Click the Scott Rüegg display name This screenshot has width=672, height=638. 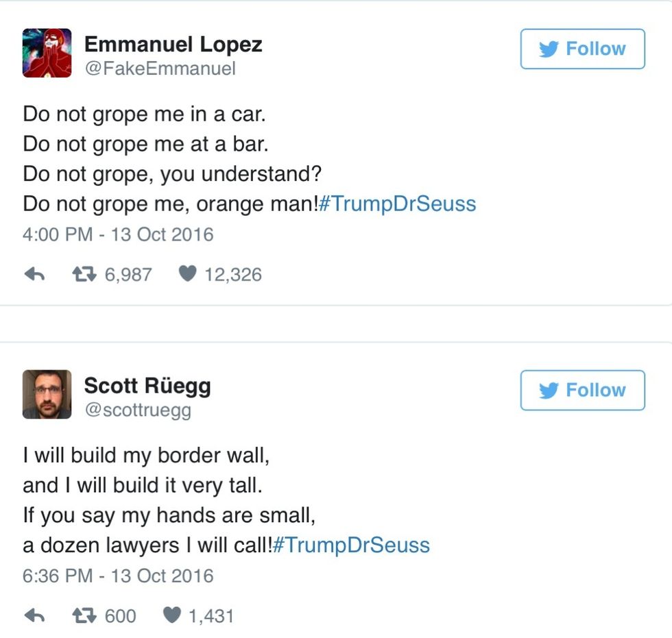[147, 385]
